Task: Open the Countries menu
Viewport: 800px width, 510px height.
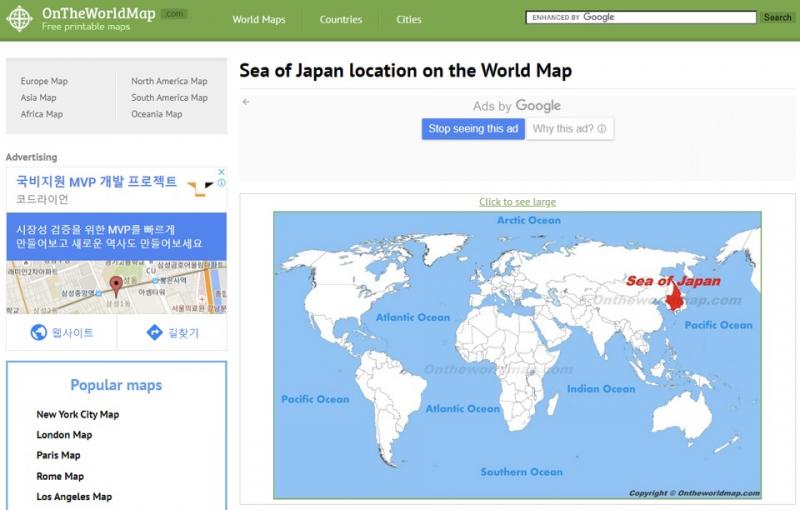Action: pyautogui.click(x=341, y=20)
